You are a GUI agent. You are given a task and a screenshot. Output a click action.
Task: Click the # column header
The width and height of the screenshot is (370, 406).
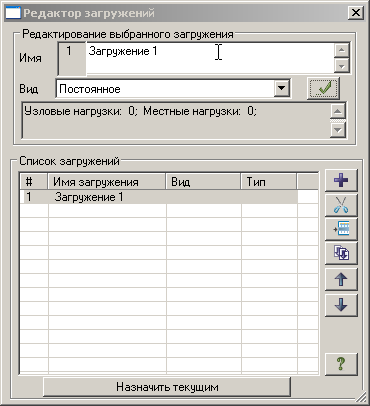coord(34,182)
